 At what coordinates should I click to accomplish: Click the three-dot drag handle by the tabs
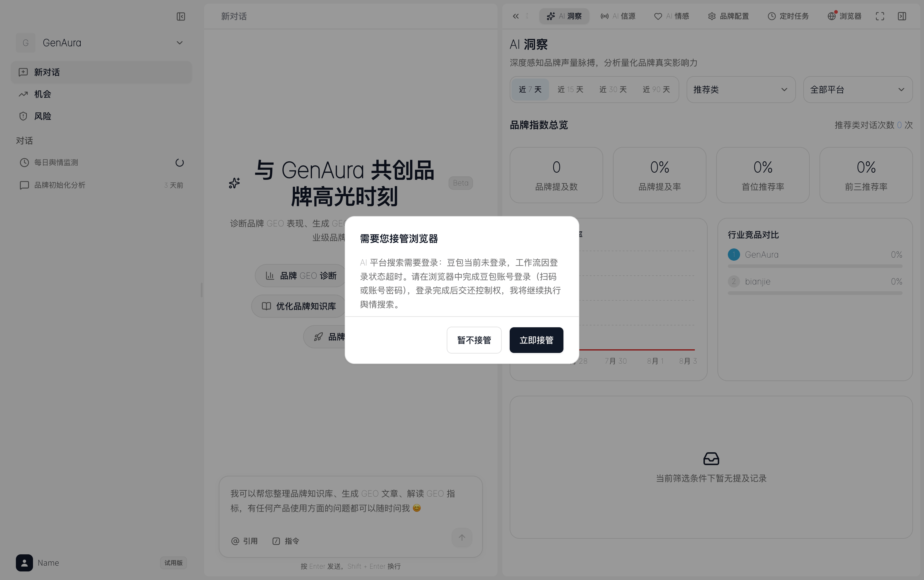pyautogui.click(x=527, y=16)
